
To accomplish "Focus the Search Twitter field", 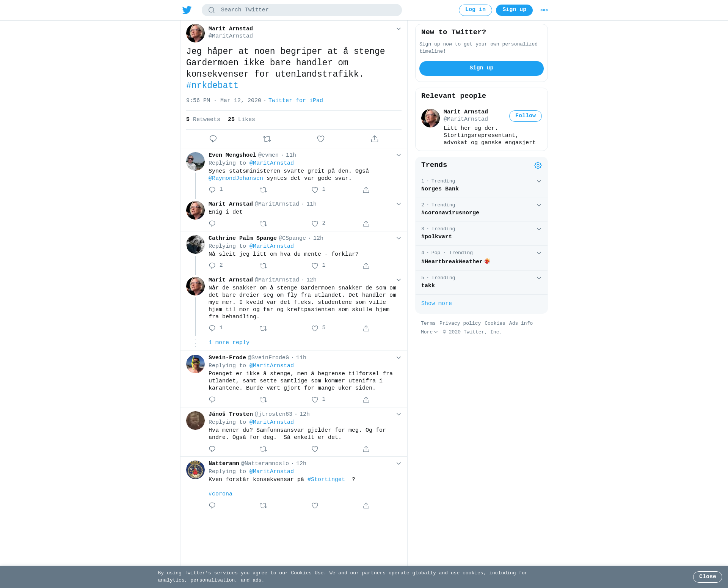I will (302, 10).
